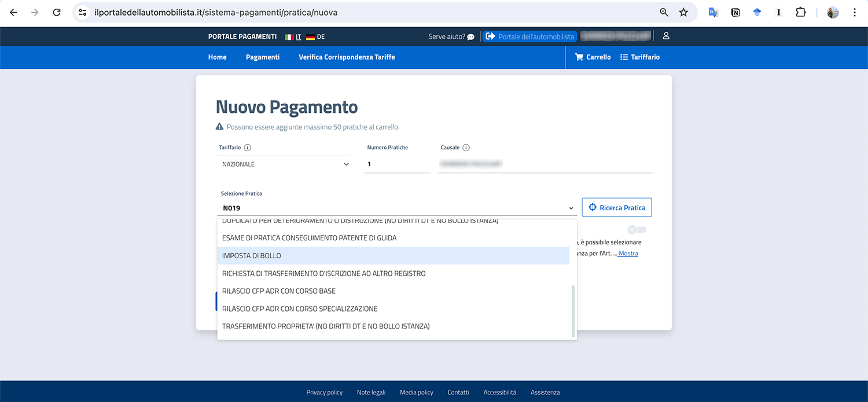Reload the page in browser
Screen dimensions: 868x402
56,12
